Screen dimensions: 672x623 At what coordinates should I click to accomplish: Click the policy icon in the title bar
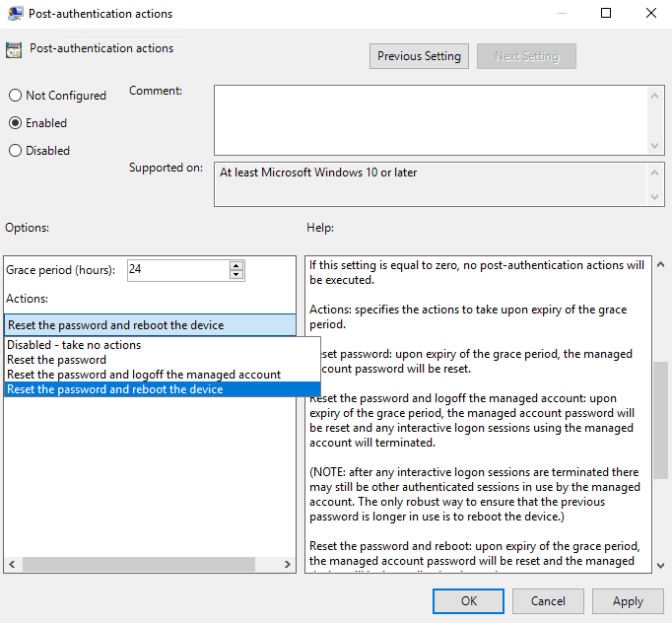tap(15, 14)
